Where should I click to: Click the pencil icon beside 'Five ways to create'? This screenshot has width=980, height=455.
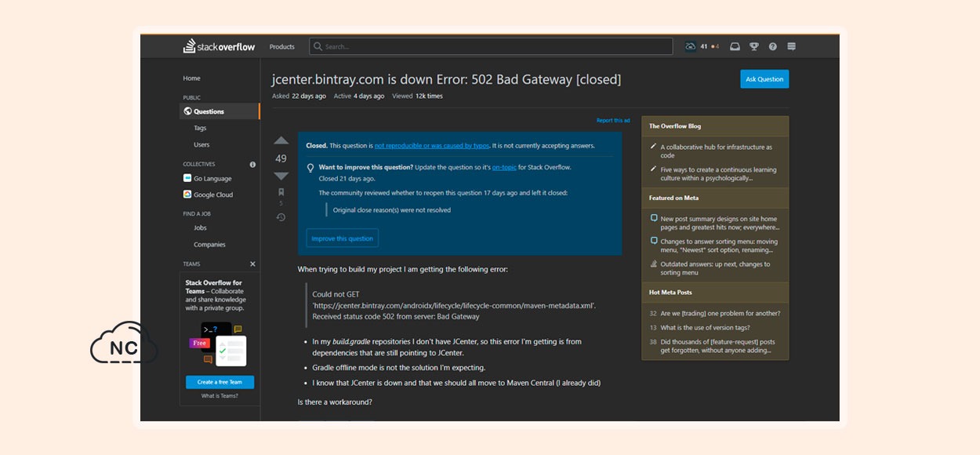click(653, 169)
